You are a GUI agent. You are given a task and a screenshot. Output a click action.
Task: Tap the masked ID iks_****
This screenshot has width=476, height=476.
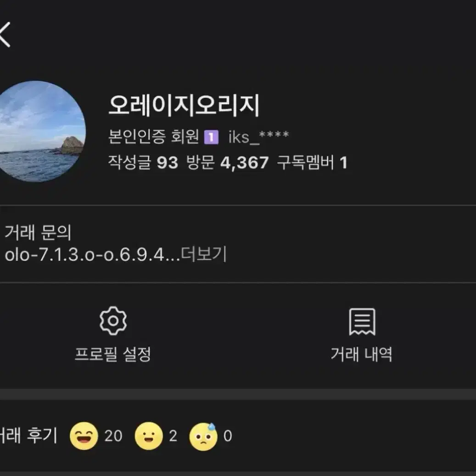tap(258, 137)
